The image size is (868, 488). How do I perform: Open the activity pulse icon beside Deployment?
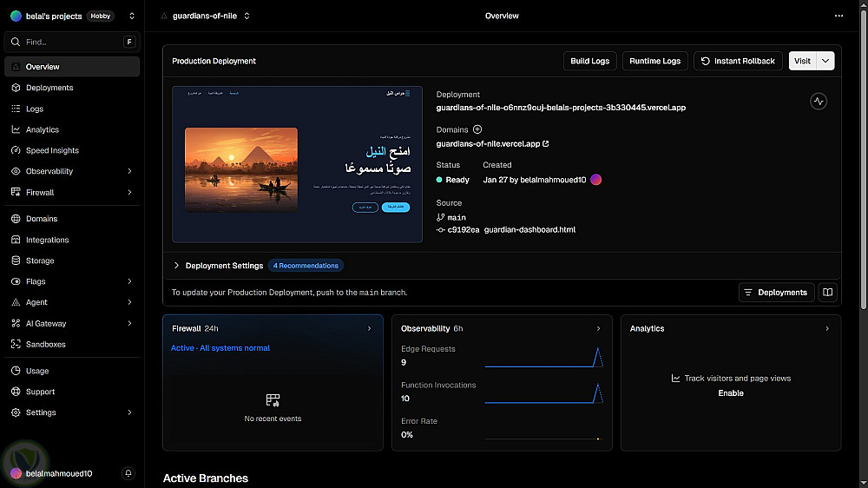pyautogui.click(x=819, y=102)
